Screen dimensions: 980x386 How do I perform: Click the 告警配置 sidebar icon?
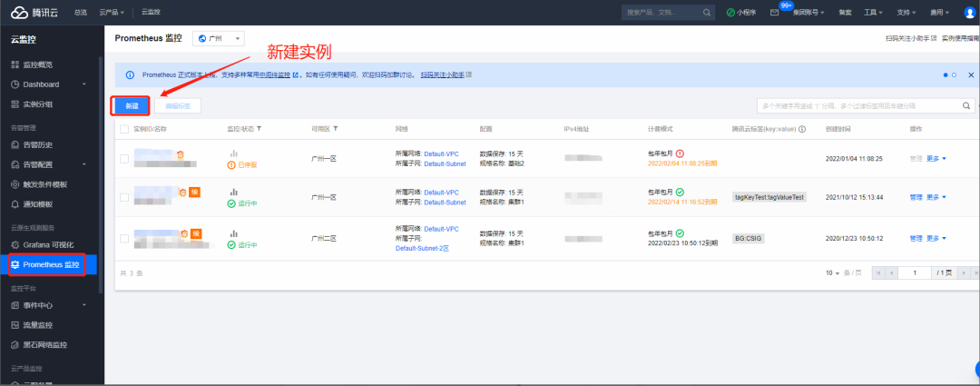click(15, 164)
